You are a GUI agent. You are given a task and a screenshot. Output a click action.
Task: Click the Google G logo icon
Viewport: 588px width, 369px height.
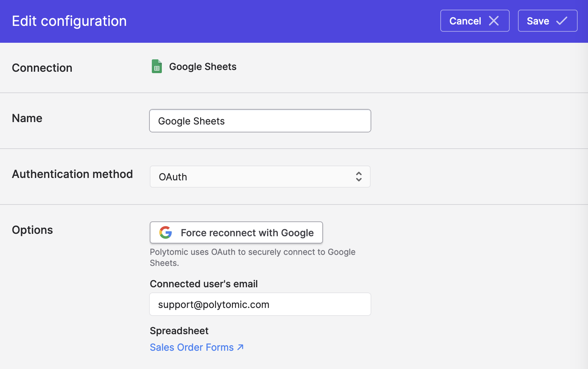(166, 232)
